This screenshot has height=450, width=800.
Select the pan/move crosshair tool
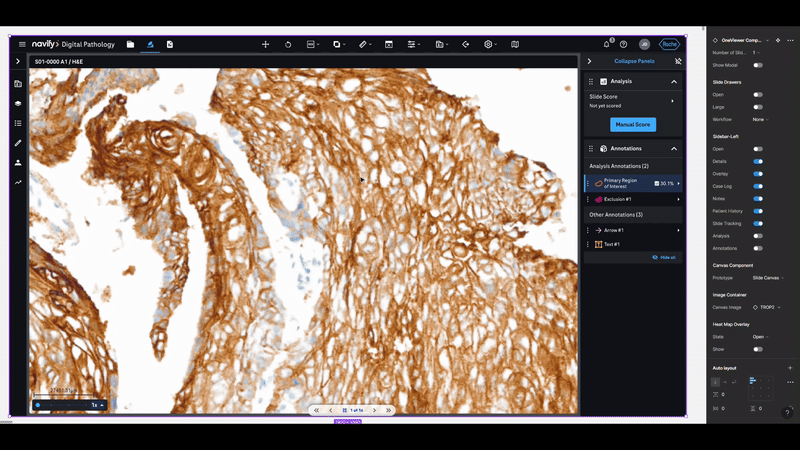265,44
